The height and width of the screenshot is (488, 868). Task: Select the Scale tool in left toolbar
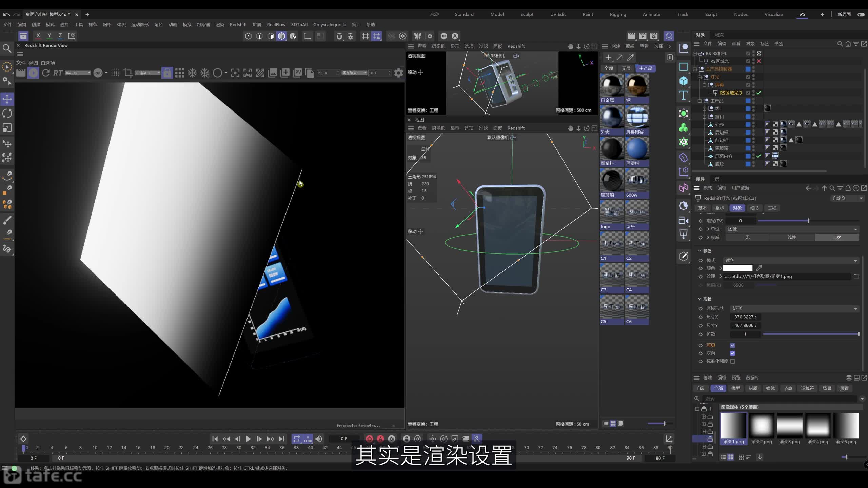(7, 128)
